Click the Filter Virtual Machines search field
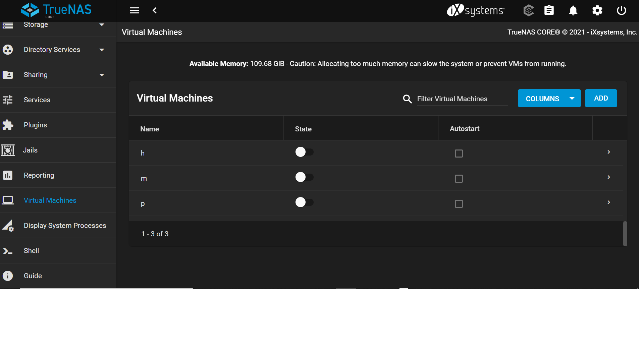 point(462,99)
